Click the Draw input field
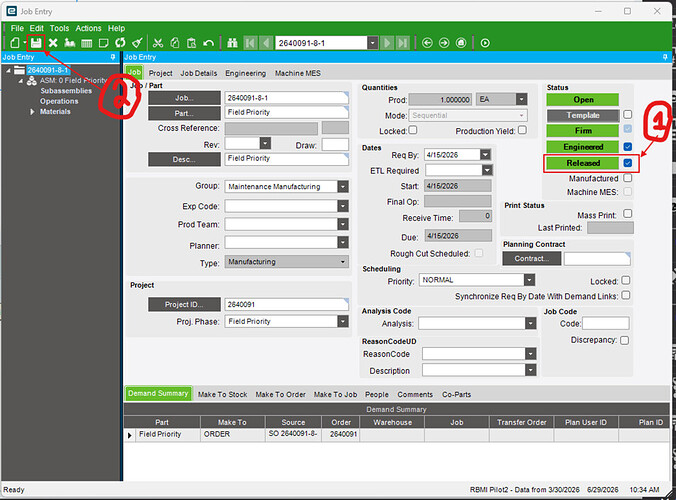 click(x=335, y=145)
